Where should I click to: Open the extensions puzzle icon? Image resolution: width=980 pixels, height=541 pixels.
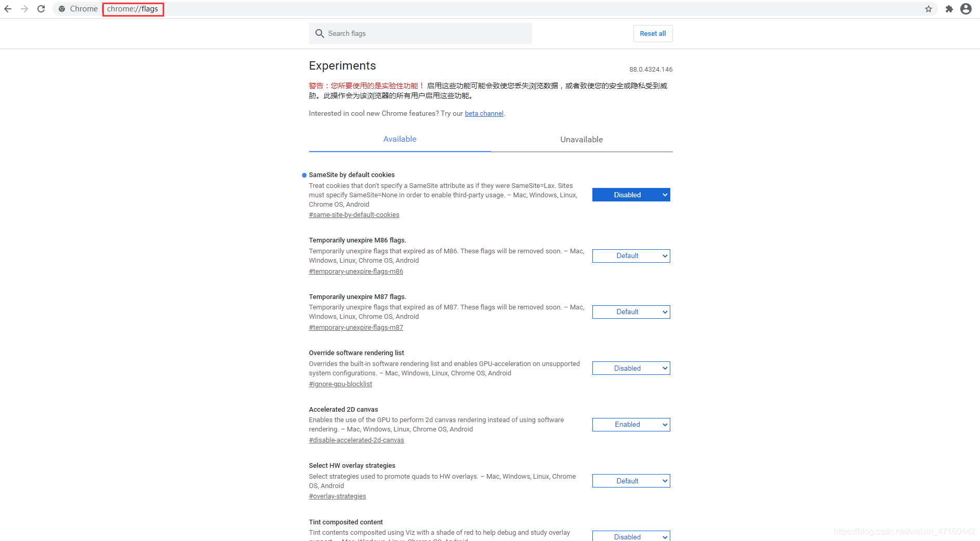(x=949, y=9)
